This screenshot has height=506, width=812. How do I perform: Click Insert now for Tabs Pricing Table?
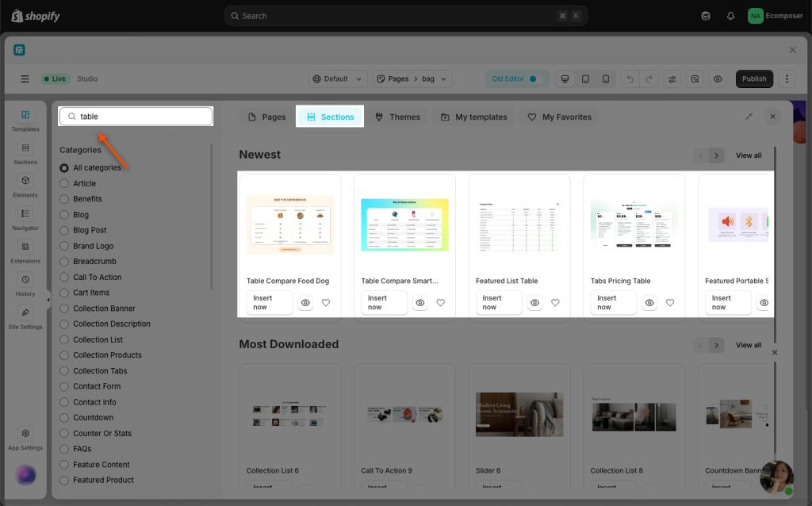click(606, 303)
